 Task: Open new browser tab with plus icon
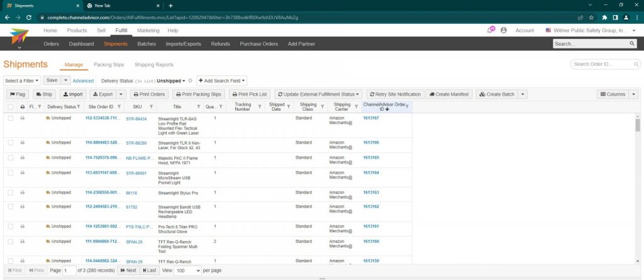coord(171,6)
